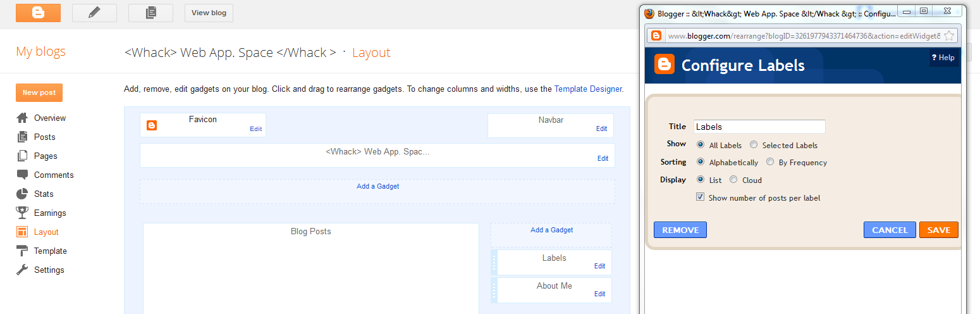Select All Labels radio button
This screenshot has width=980, height=314.
coord(701,145)
